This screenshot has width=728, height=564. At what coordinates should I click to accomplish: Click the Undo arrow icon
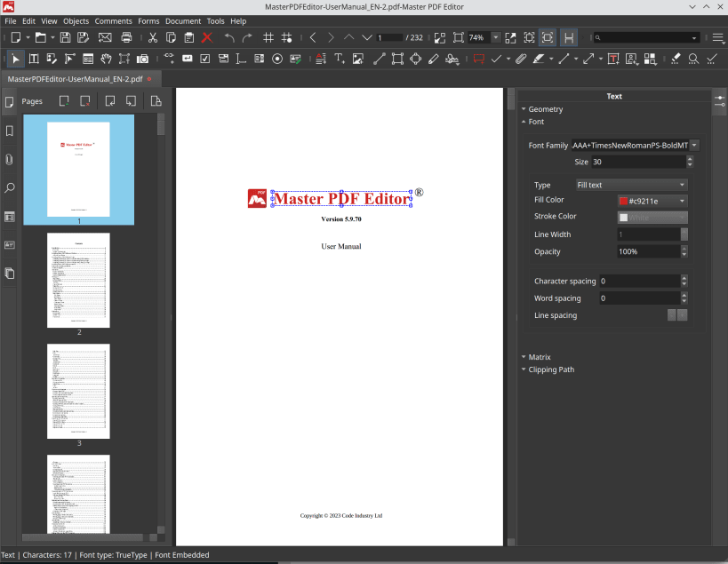pyautogui.click(x=229, y=37)
